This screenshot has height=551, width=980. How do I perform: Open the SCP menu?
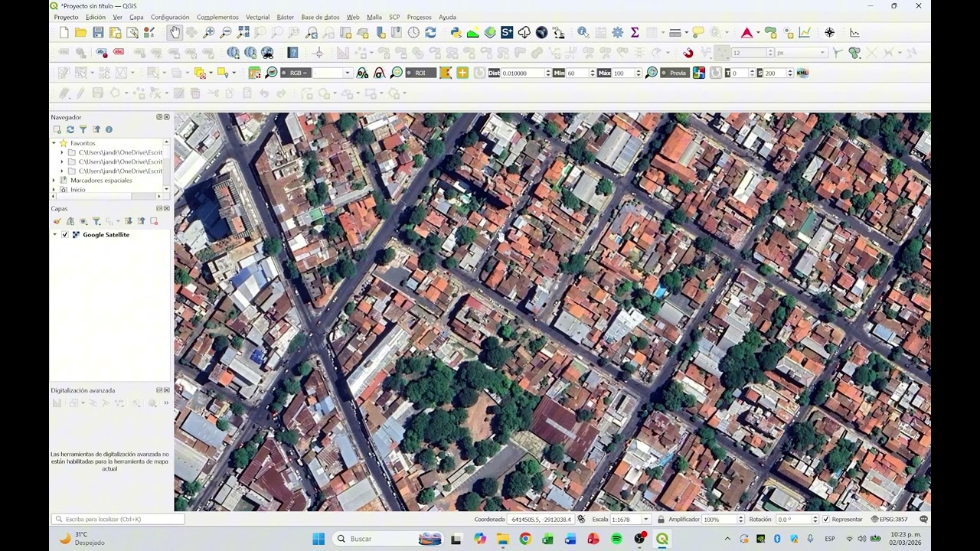tap(394, 17)
